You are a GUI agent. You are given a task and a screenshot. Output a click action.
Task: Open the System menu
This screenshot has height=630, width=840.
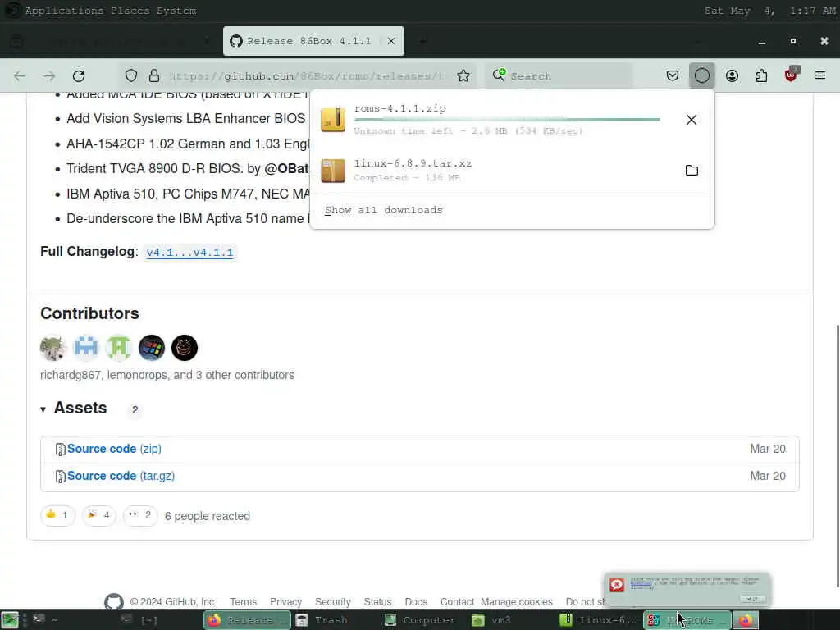(176, 11)
